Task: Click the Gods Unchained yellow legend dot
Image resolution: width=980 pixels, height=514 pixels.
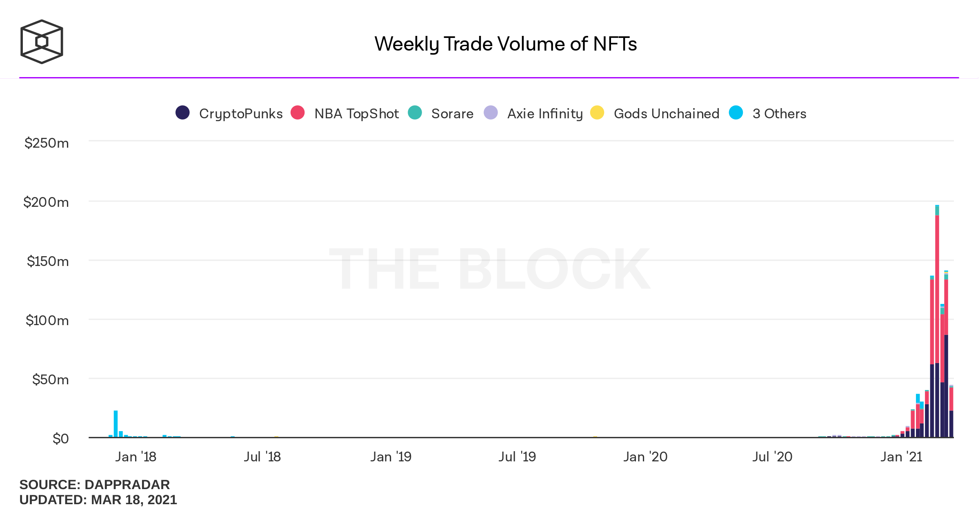Action: 597,113
